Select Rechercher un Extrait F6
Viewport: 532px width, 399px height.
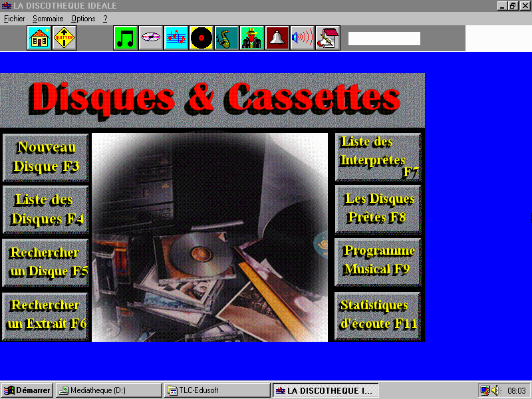click(x=45, y=315)
